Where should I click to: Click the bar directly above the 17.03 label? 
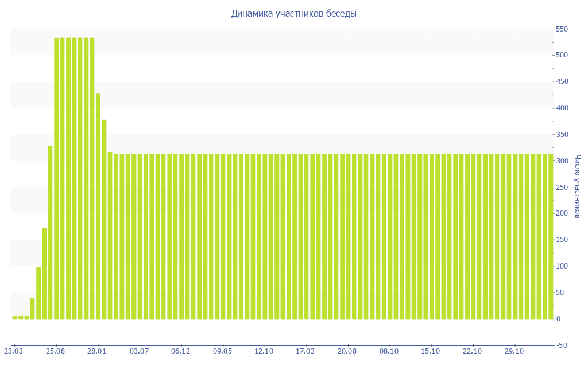306,236
